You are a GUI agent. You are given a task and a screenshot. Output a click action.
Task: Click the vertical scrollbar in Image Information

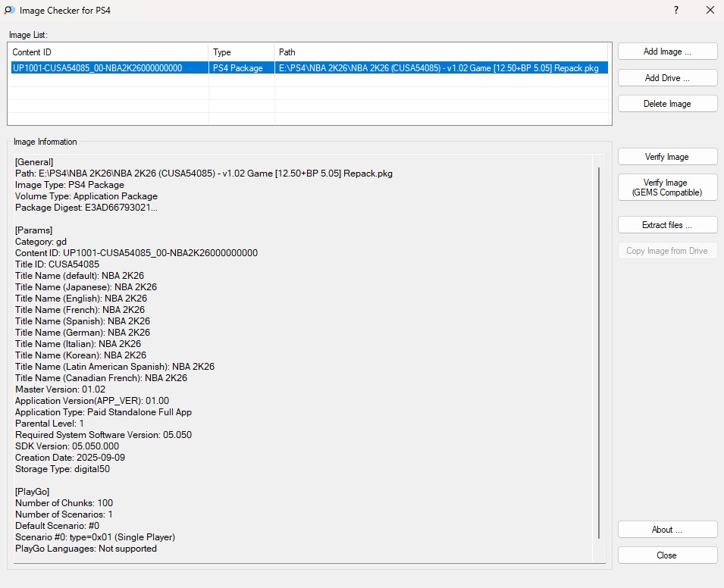point(599,353)
